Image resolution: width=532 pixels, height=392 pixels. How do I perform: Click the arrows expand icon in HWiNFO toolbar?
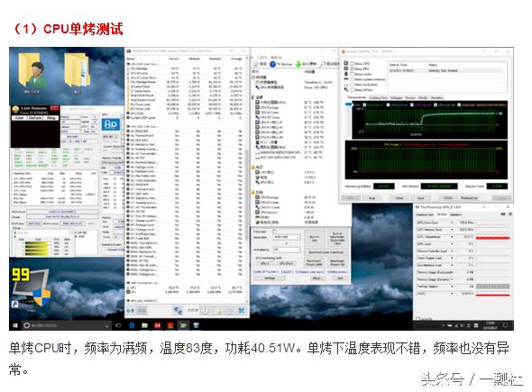click(131, 310)
